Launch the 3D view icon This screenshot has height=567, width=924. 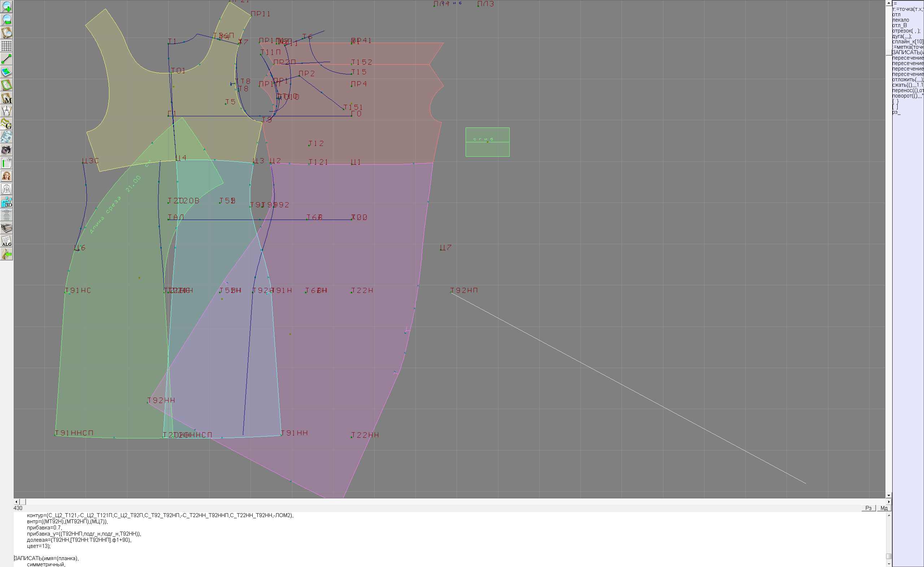click(x=6, y=202)
